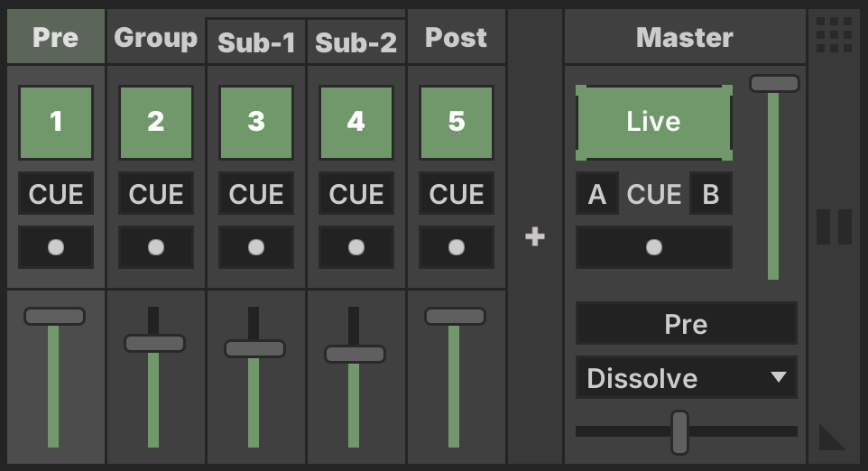Toggle channel 4 active button
The width and height of the screenshot is (868, 471).
[356, 123]
